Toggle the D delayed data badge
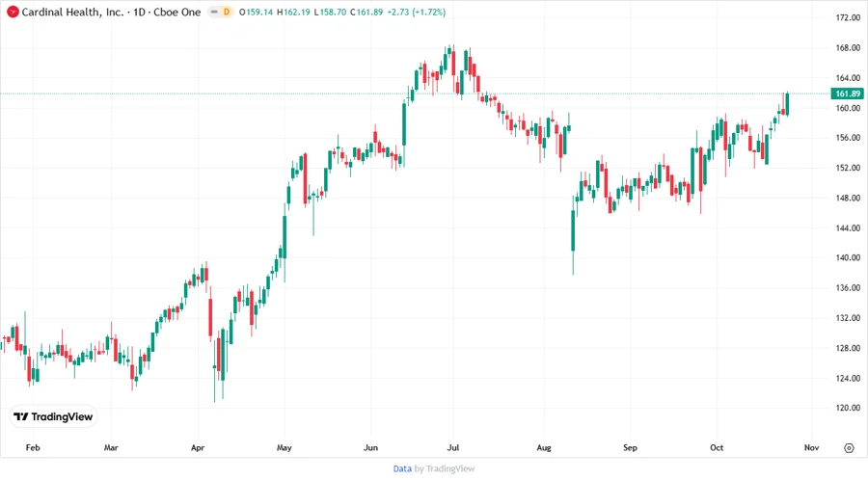This screenshot has width=868, height=480. (227, 13)
